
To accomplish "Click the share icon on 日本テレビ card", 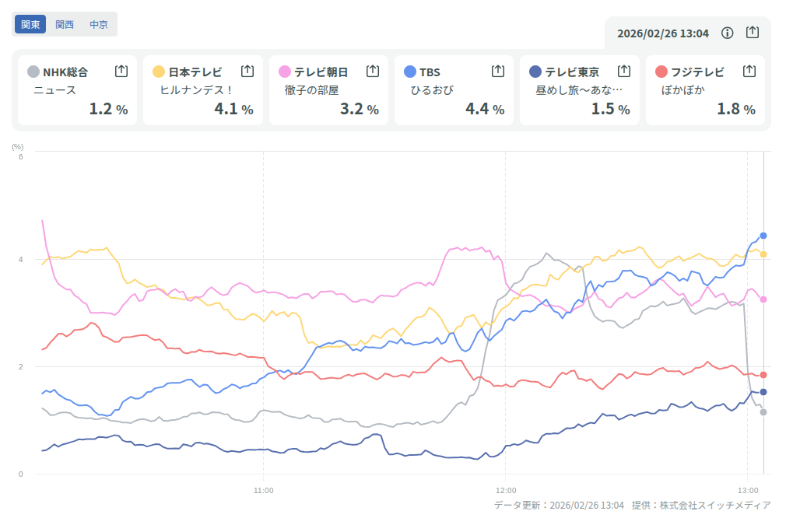I will 247,71.
